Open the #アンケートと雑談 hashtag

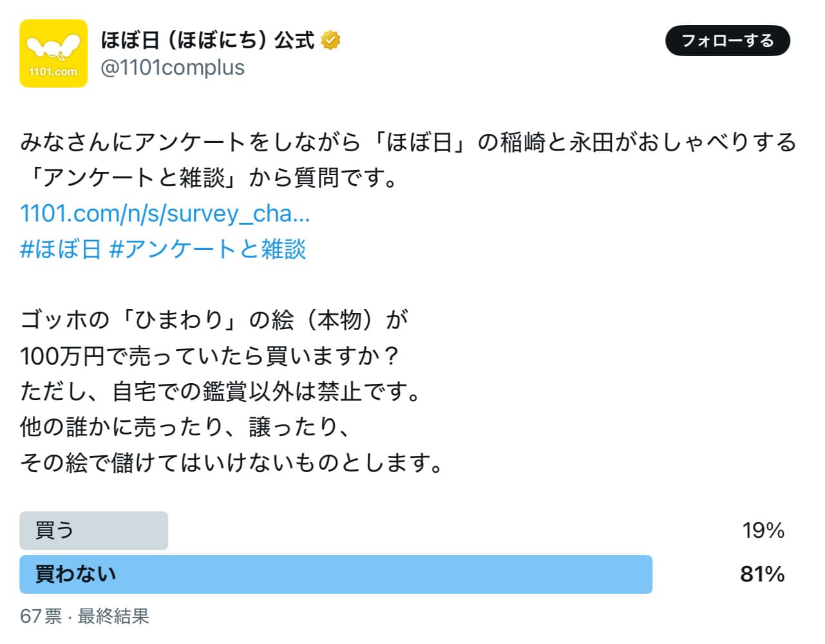pos(207,249)
